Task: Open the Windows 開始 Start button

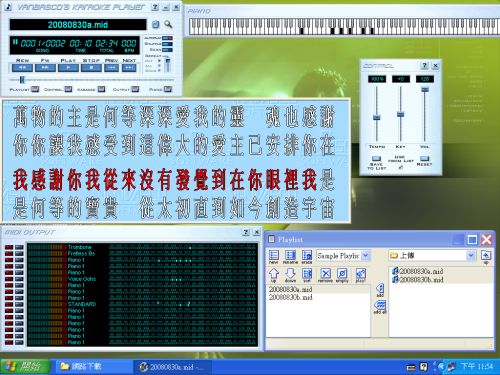Action: (x=25, y=367)
